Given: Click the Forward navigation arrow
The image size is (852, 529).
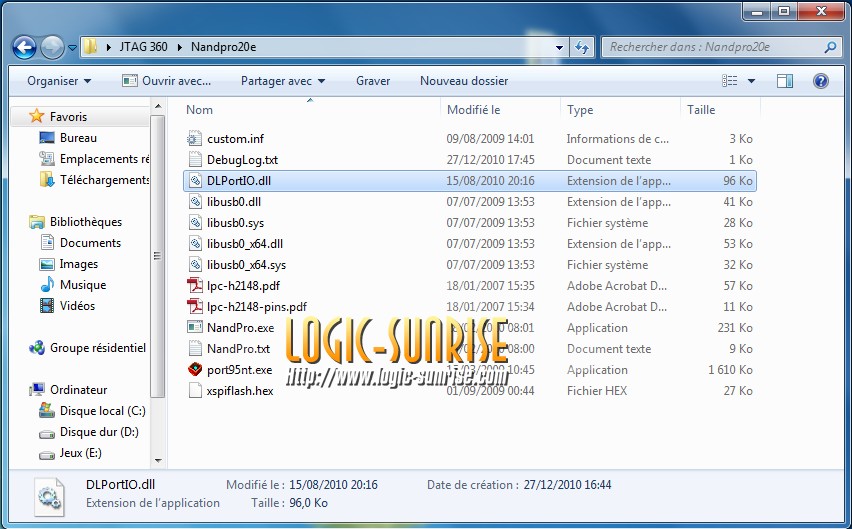Looking at the screenshot, I should pyautogui.click(x=52, y=47).
